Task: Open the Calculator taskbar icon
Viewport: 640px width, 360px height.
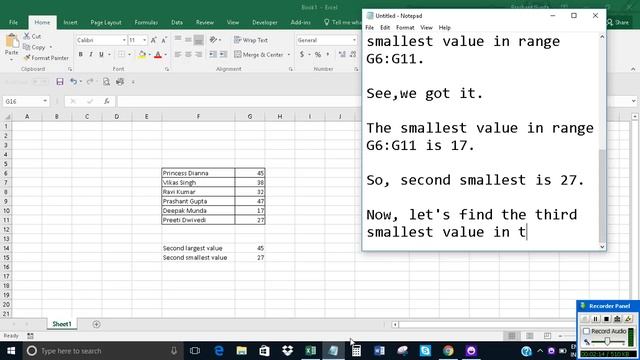Action: 356,351
